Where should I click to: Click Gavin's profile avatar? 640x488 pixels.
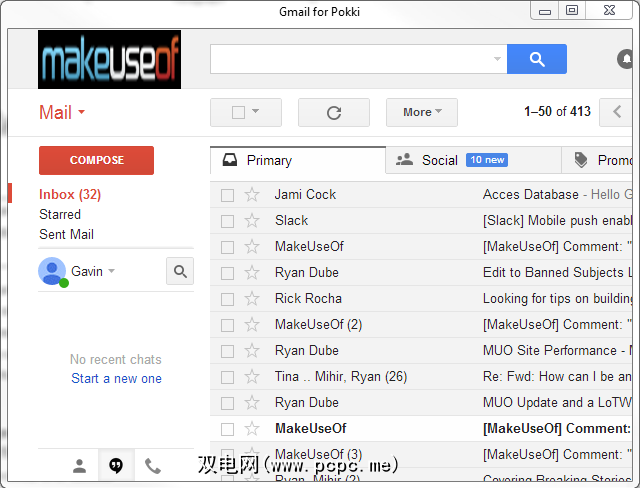(x=52, y=271)
